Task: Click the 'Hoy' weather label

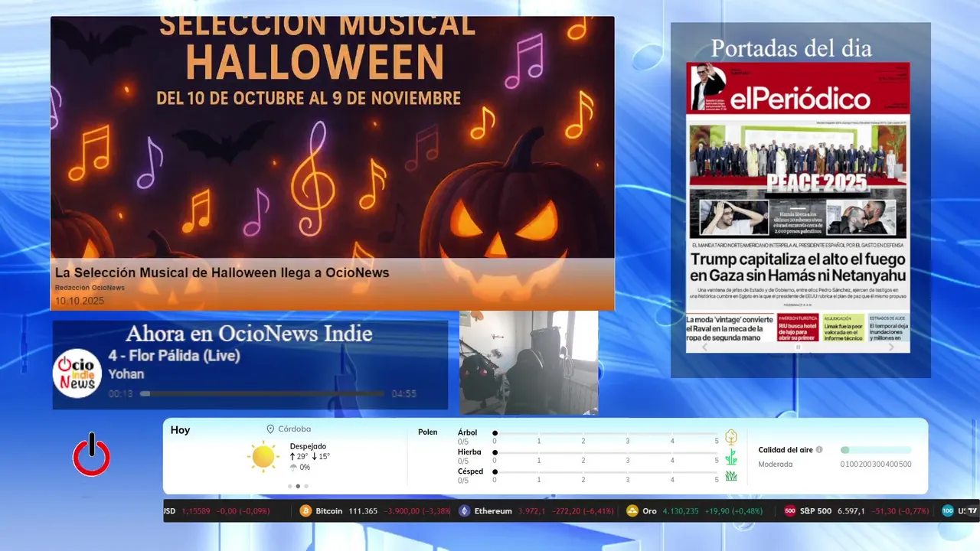Action: pos(180,430)
